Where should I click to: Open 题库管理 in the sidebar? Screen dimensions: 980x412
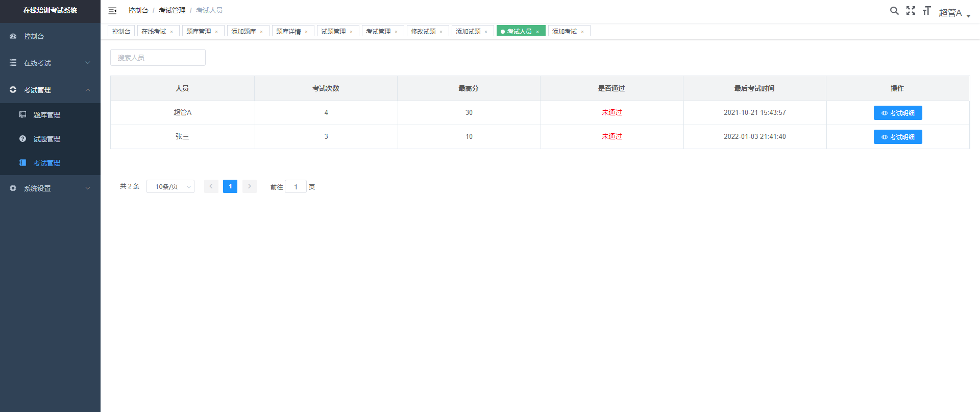click(50, 115)
